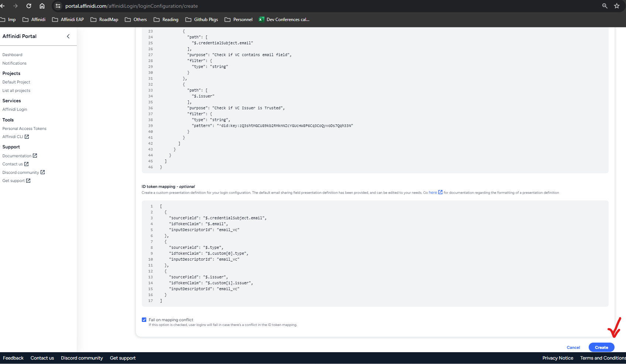Click 'here' documentation link
The height and width of the screenshot is (364, 626).
tap(433, 192)
